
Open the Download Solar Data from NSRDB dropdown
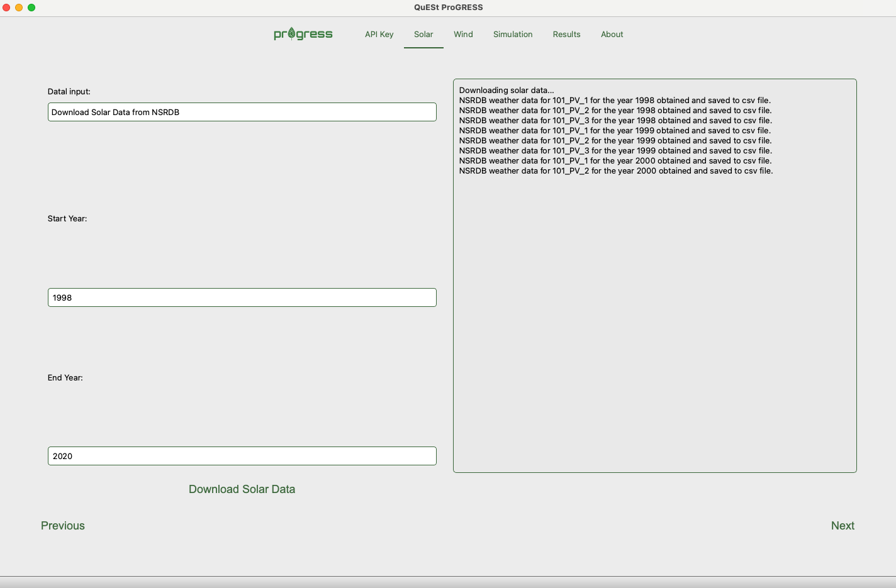pyautogui.click(x=242, y=112)
